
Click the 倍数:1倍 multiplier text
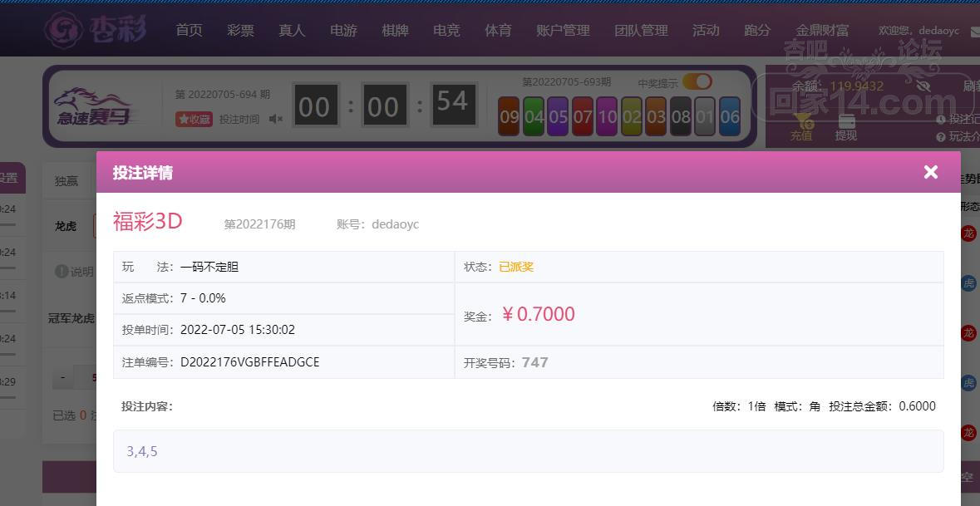[739, 406]
